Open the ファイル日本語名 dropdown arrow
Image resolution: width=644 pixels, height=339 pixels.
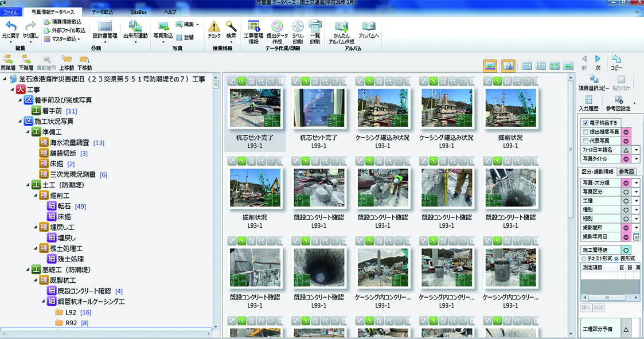click(x=636, y=150)
